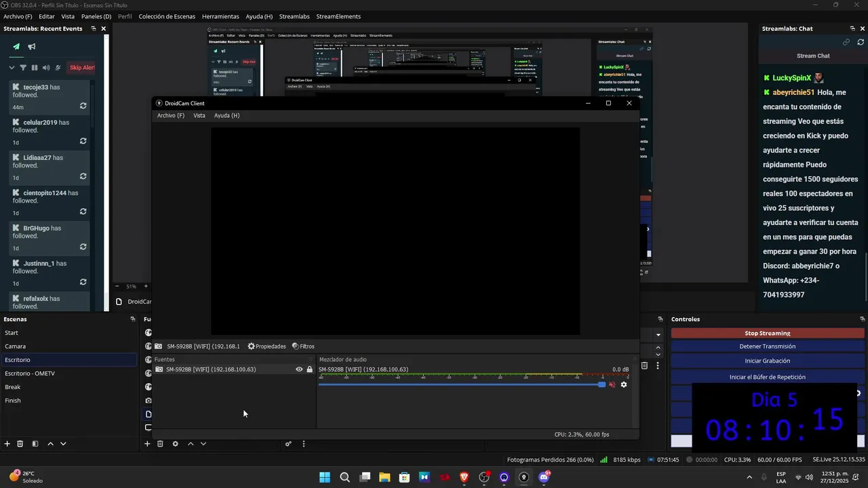Image resolution: width=868 pixels, height=488 pixels.
Task: Move the selected scene down
Action: pyautogui.click(x=63, y=444)
